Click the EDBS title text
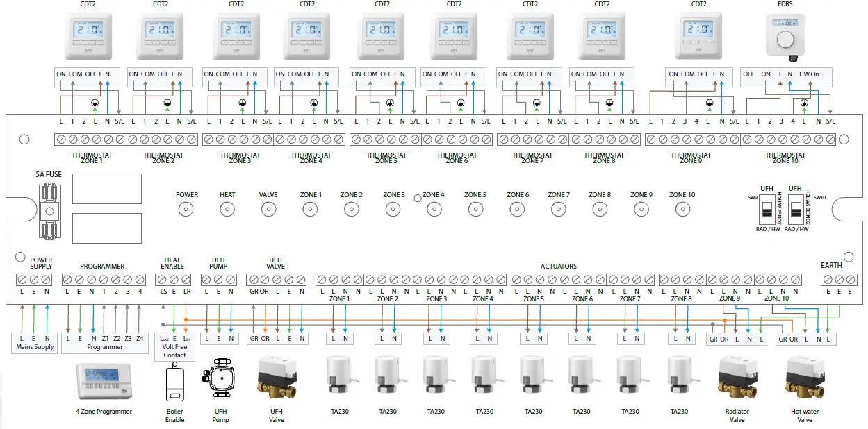This screenshot has height=429, width=868. pos(785,4)
